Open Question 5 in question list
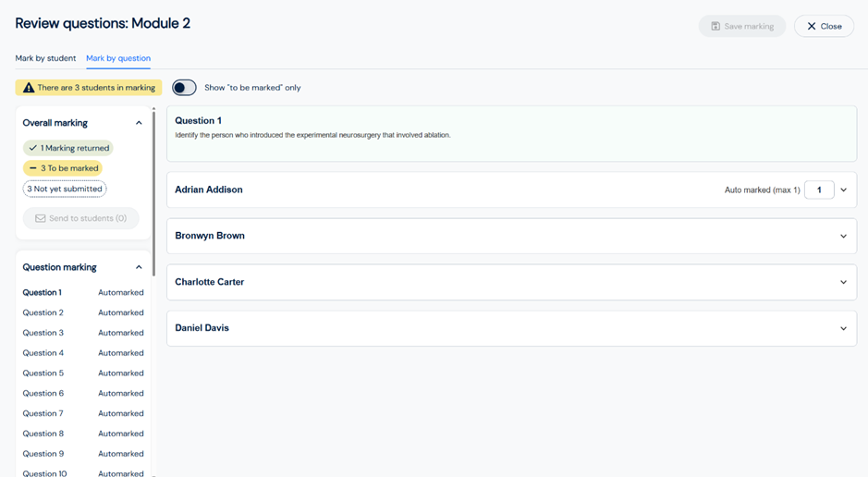 (43, 373)
